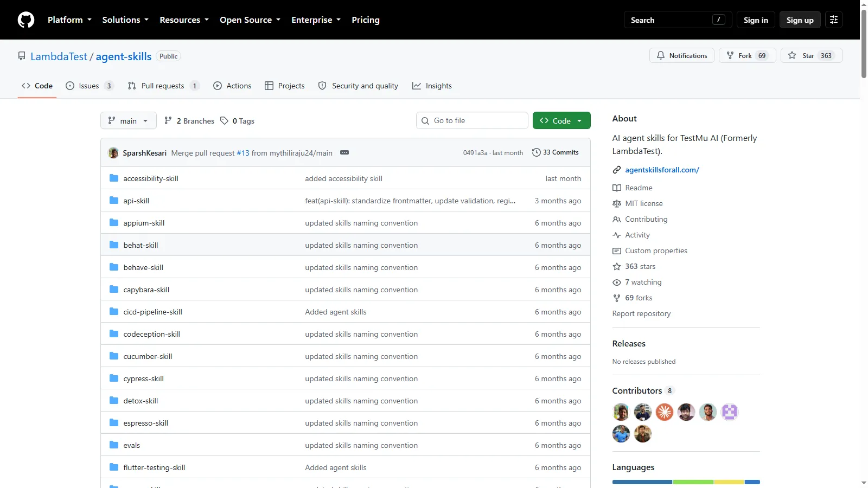This screenshot has width=868, height=488.
Task: Expand the Solutions menu
Action: (x=125, y=20)
